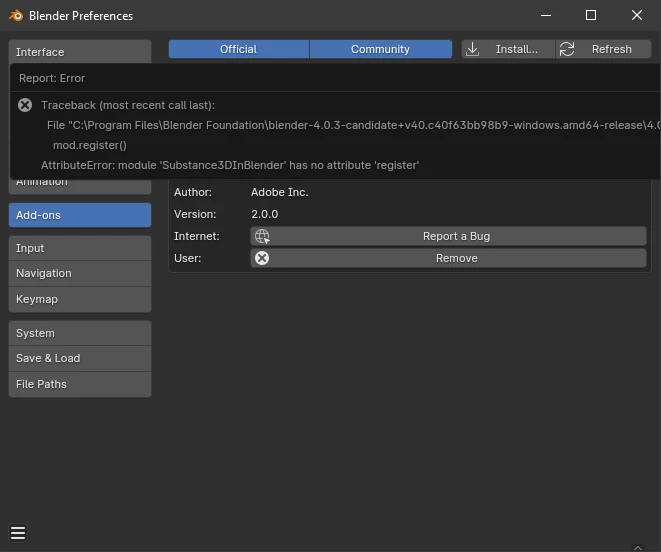Click the Blender logo in the title bar
The image size is (661, 552).
(x=16, y=16)
